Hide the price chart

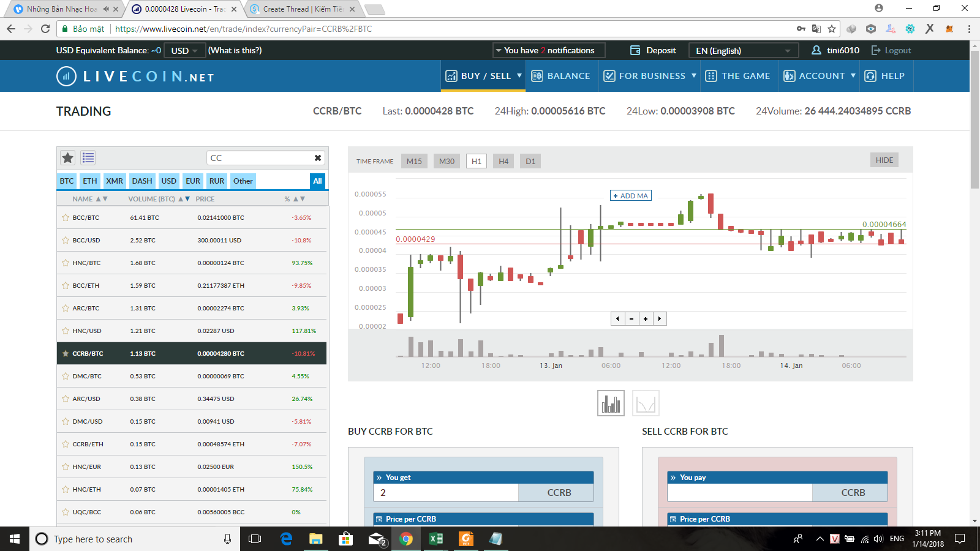tap(884, 160)
